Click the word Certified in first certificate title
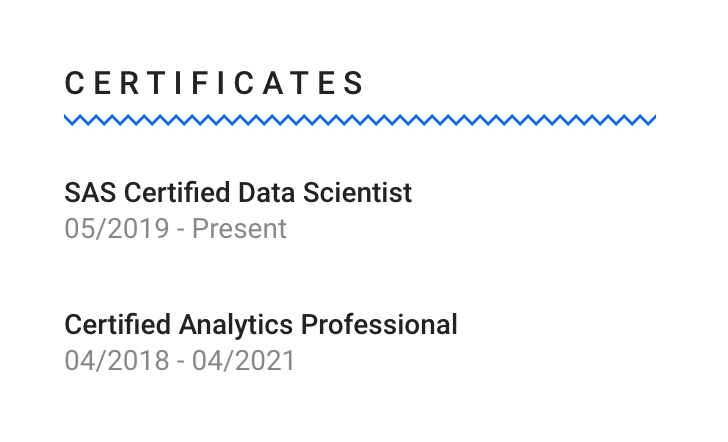 (x=177, y=192)
